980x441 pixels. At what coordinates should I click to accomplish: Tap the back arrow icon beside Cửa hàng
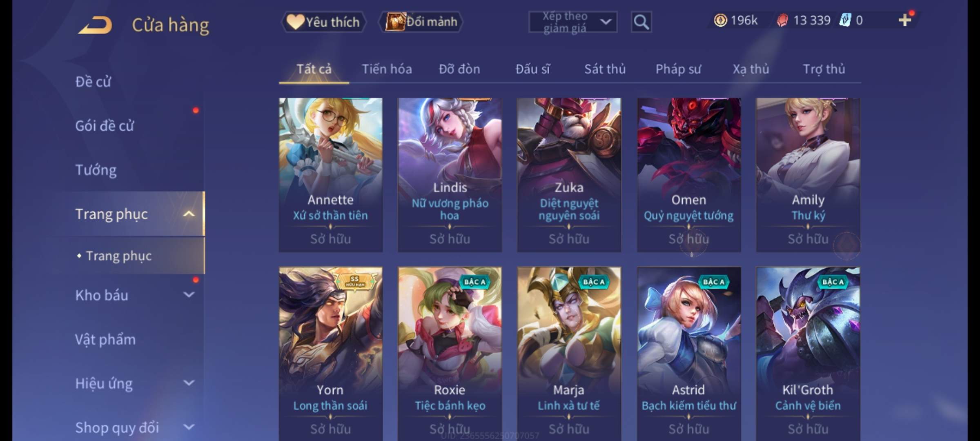(x=95, y=25)
